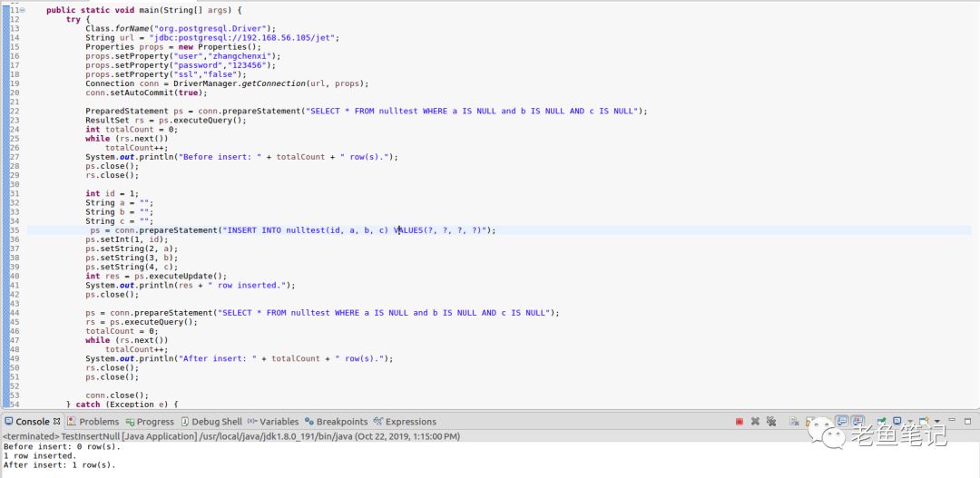The width and height of the screenshot is (980, 478).
Task: Minimize the Console view panel
Action: click(952, 420)
